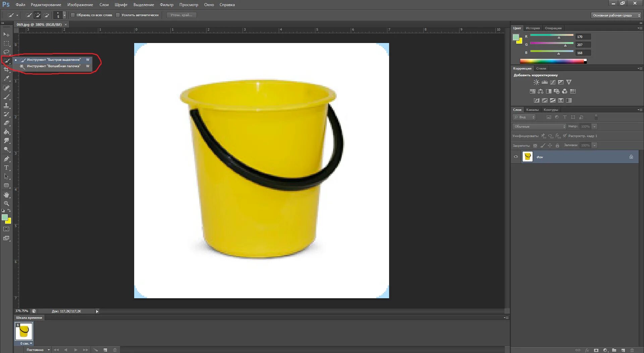Select the Clone Stamp tool
The height and width of the screenshot is (353, 644).
tap(6, 105)
